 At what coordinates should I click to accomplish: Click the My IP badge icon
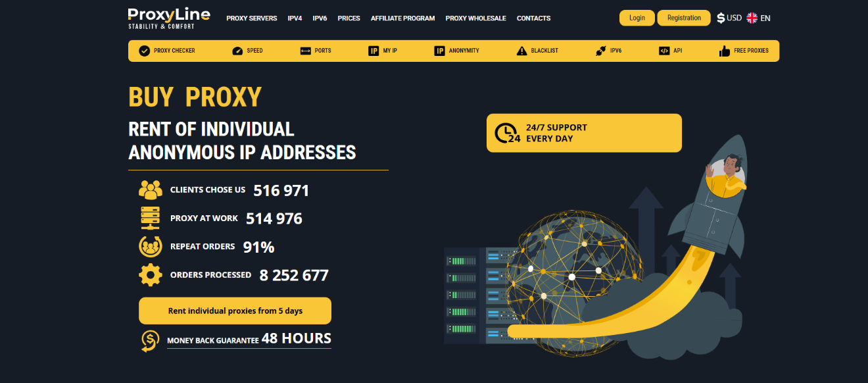374,51
